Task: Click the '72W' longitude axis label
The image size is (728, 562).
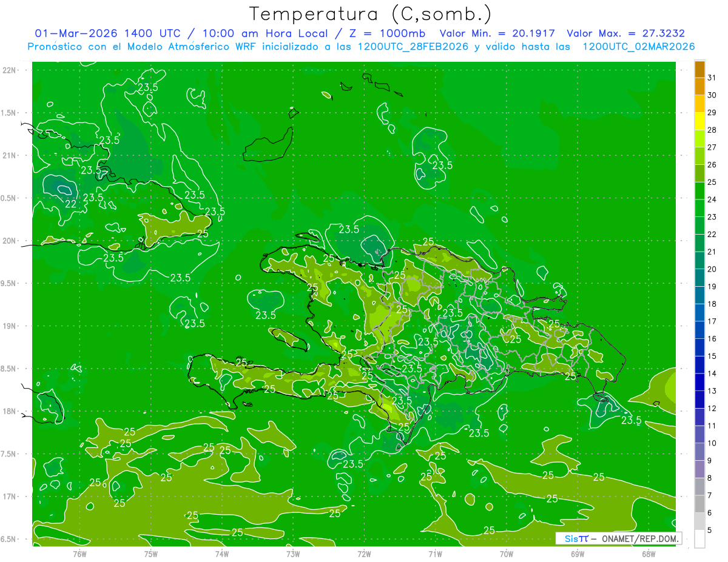Action: pyautogui.click(x=364, y=554)
